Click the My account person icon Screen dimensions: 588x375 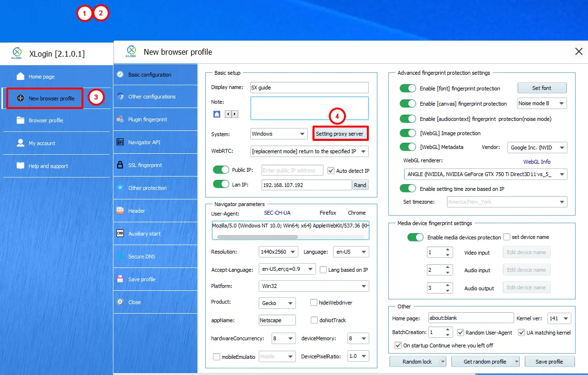click(x=20, y=143)
